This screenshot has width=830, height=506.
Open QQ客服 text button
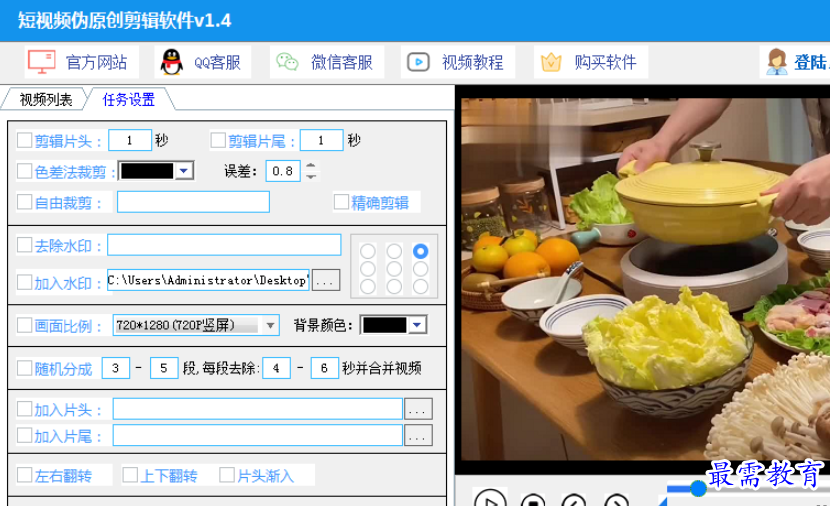pos(217,62)
